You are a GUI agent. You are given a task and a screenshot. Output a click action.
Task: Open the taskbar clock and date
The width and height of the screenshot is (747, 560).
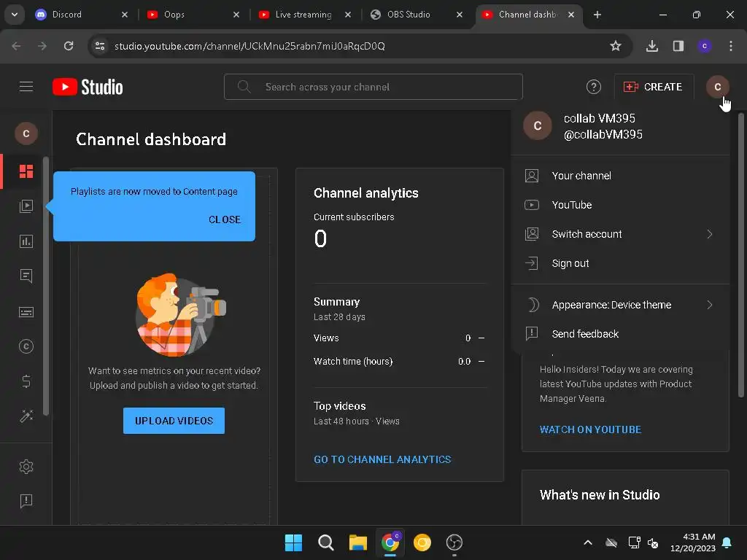(692, 542)
